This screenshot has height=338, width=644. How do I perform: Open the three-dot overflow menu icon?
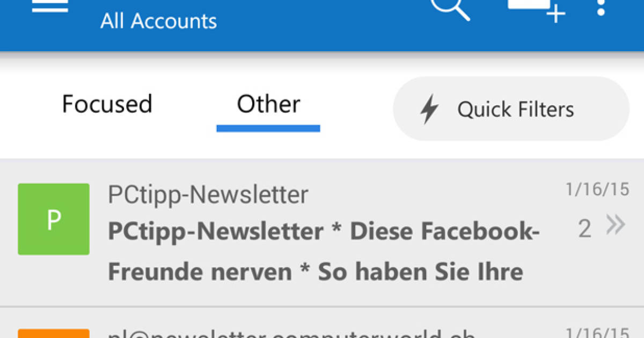click(600, 8)
